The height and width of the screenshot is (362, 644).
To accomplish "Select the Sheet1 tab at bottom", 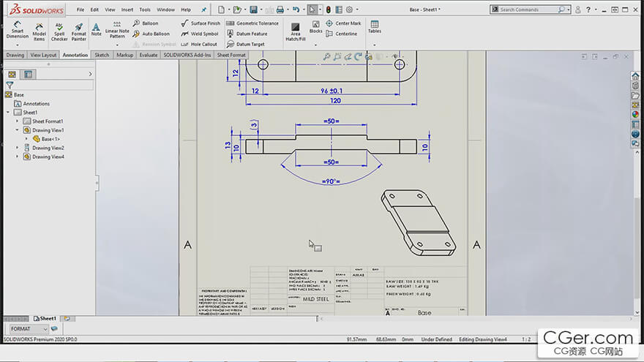I will [x=45, y=319].
